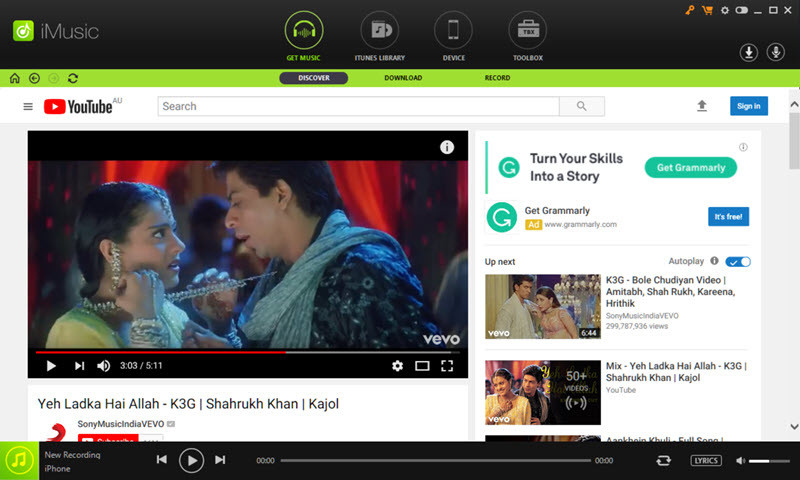Go back with the back arrow icon
800x480 pixels.
34,78
